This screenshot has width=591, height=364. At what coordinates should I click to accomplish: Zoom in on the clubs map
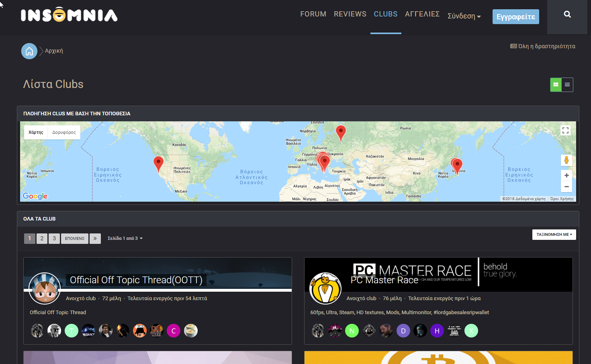[566, 175]
